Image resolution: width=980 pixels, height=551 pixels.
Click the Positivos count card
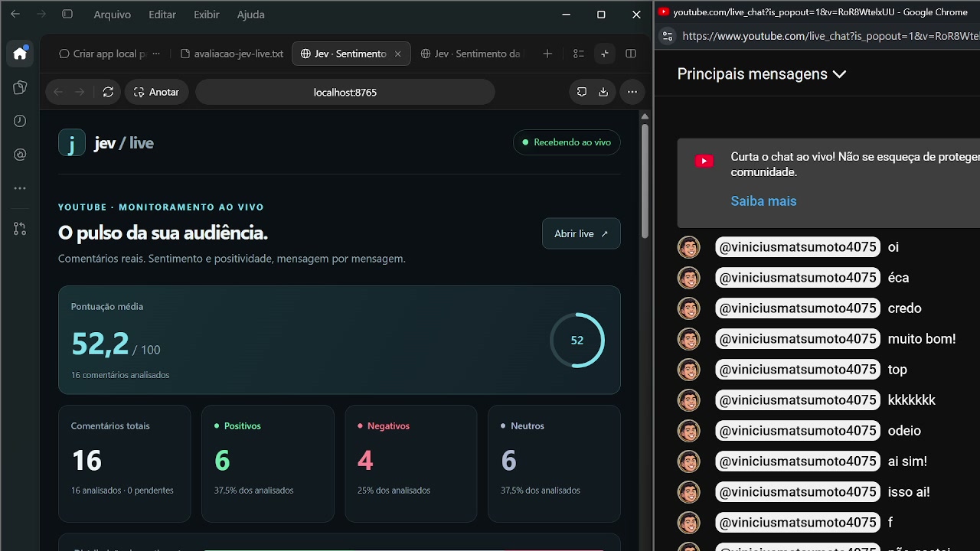268,464
